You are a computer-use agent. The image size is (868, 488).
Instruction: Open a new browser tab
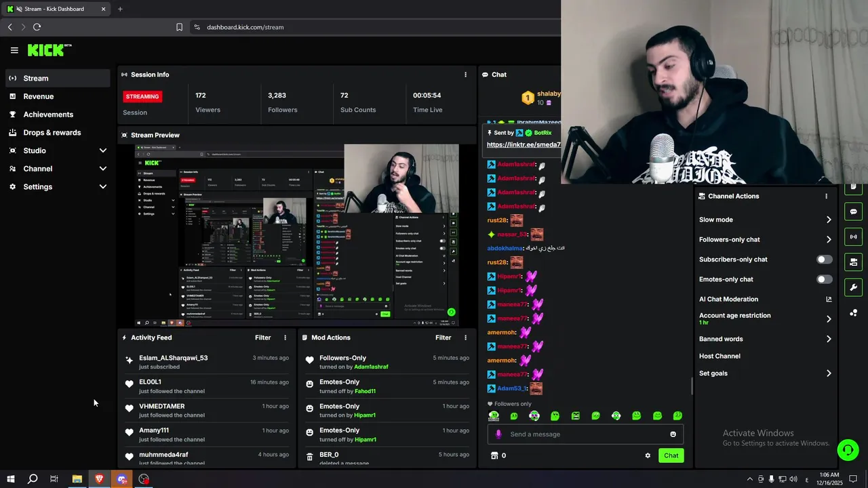pos(120,9)
